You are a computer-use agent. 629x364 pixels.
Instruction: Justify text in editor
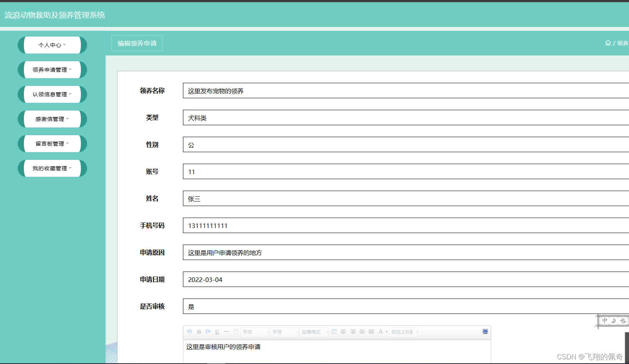(371, 332)
